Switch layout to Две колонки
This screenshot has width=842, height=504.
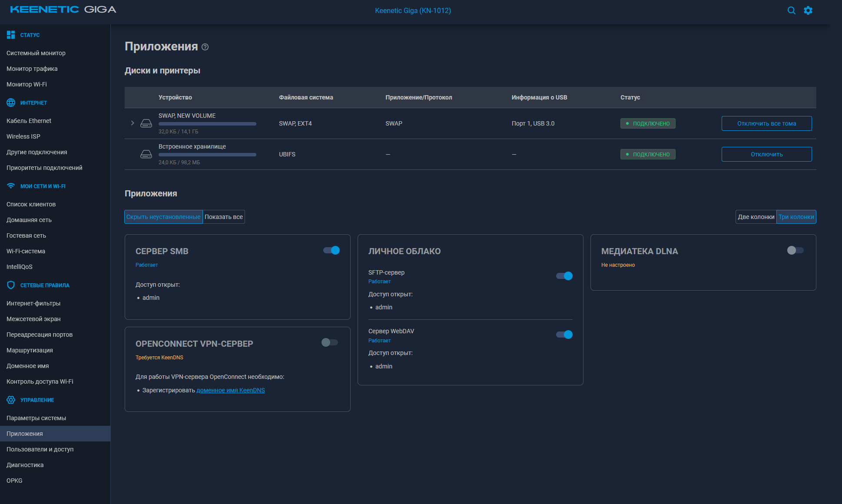coord(756,217)
